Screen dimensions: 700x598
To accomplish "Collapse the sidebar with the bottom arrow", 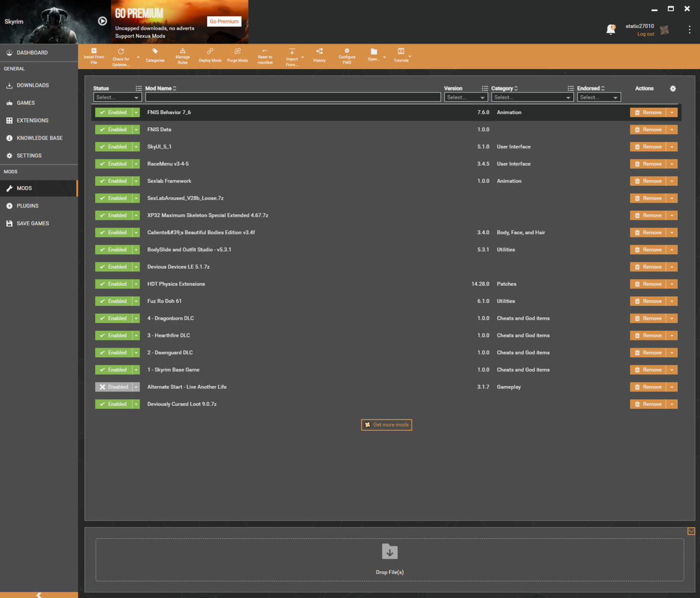I will tap(39, 595).
